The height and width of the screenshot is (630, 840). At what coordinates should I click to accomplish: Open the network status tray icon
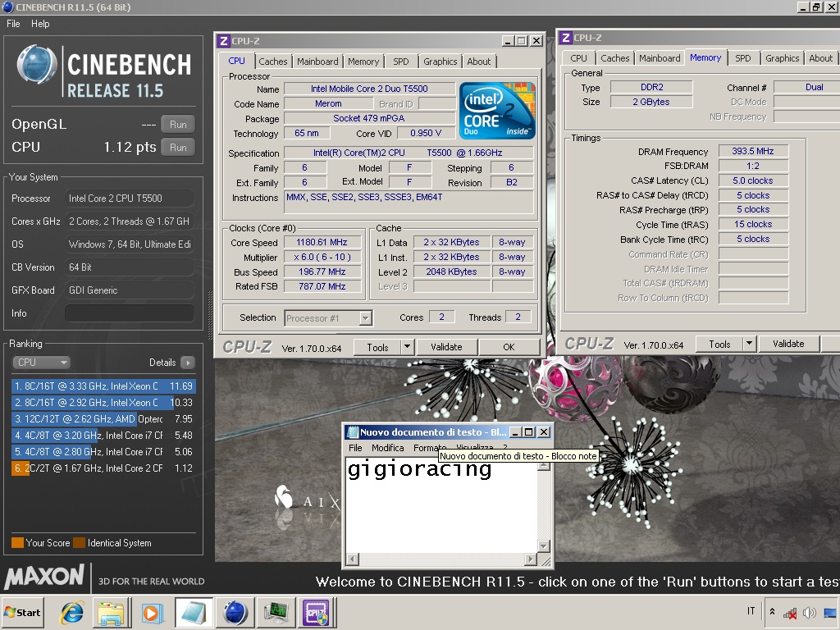tap(789, 612)
